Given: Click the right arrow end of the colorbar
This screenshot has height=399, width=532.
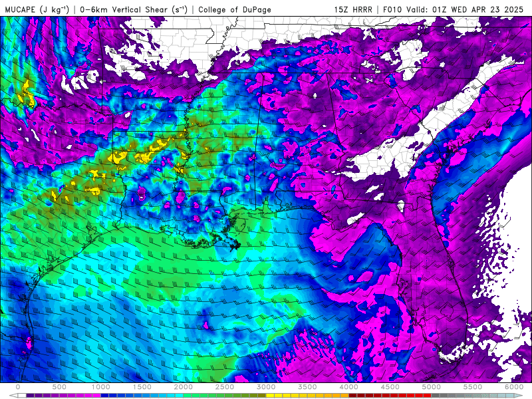Looking at the screenshot, I should (x=519, y=396).
